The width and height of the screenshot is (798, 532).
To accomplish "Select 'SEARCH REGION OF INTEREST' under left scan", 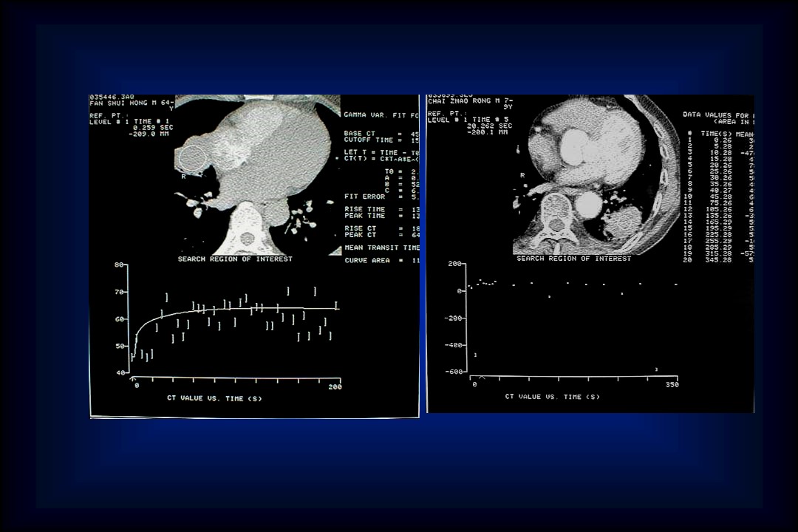I will 235,259.
